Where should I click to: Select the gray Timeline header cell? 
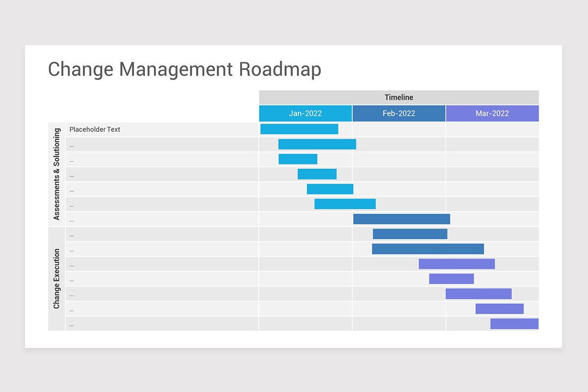point(398,98)
